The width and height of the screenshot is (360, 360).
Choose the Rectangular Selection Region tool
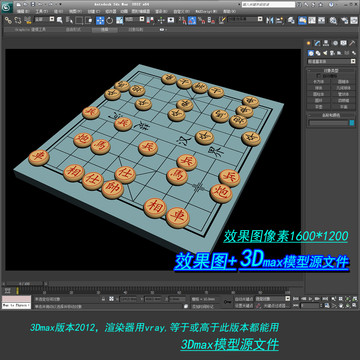coord(79,20)
